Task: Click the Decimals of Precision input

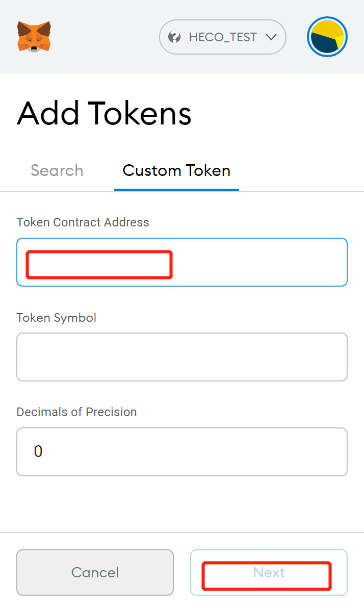Action: point(182,452)
